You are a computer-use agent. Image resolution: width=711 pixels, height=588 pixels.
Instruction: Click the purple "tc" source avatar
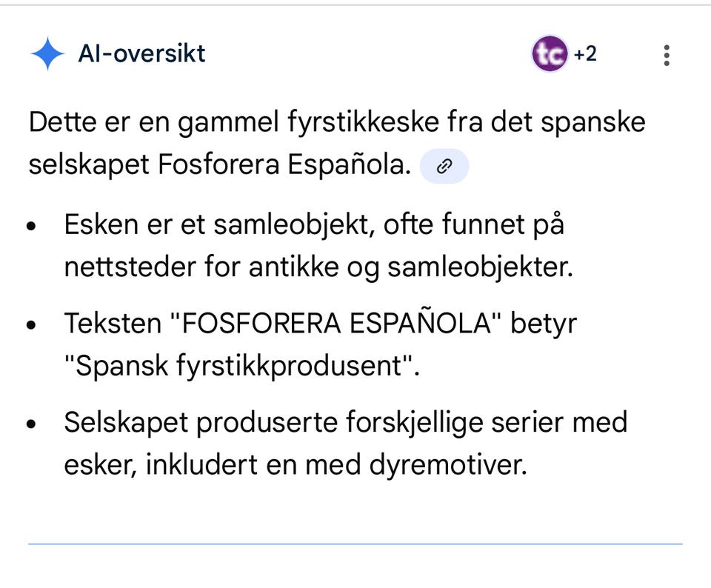[549, 53]
